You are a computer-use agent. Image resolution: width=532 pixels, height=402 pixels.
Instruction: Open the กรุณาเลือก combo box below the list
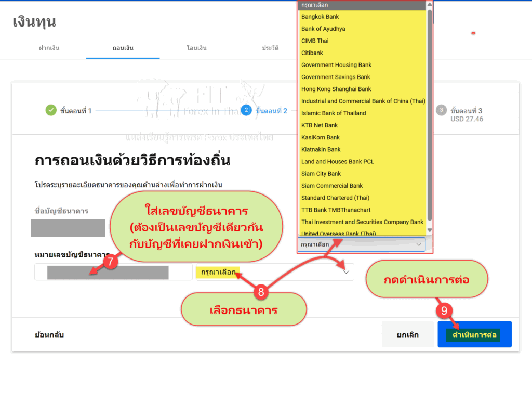(x=362, y=244)
